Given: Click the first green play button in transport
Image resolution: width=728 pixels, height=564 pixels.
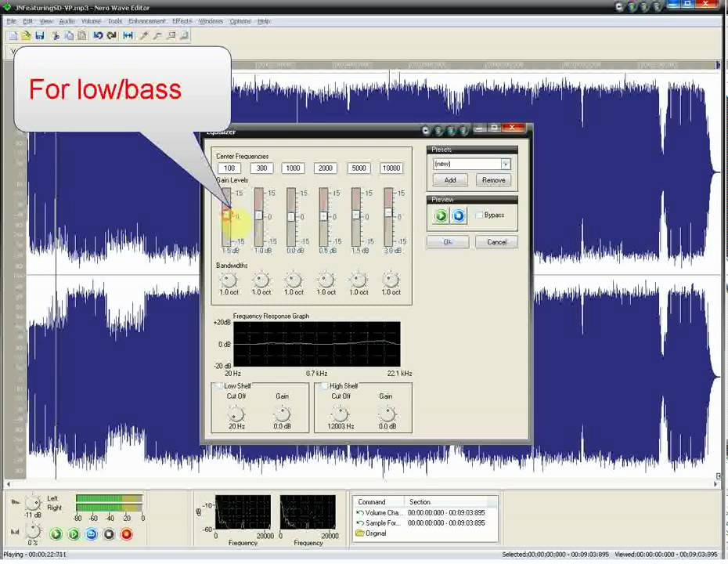Looking at the screenshot, I should click(x=56, y=534).
